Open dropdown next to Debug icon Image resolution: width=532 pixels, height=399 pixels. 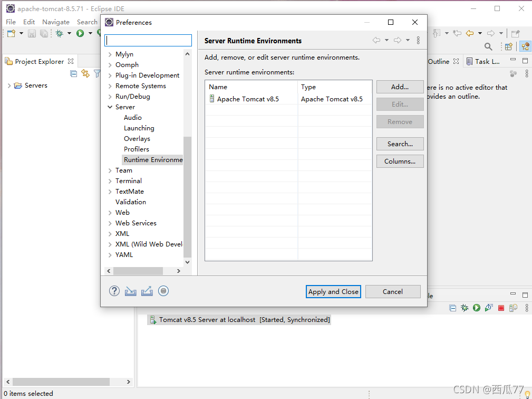click(x=69, y=33)
